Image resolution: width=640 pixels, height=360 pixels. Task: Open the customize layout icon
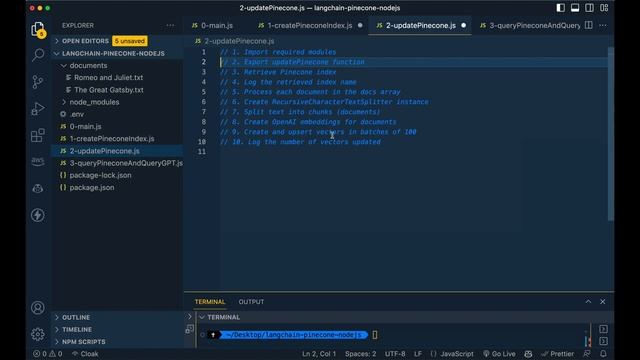tap(604, 8)
